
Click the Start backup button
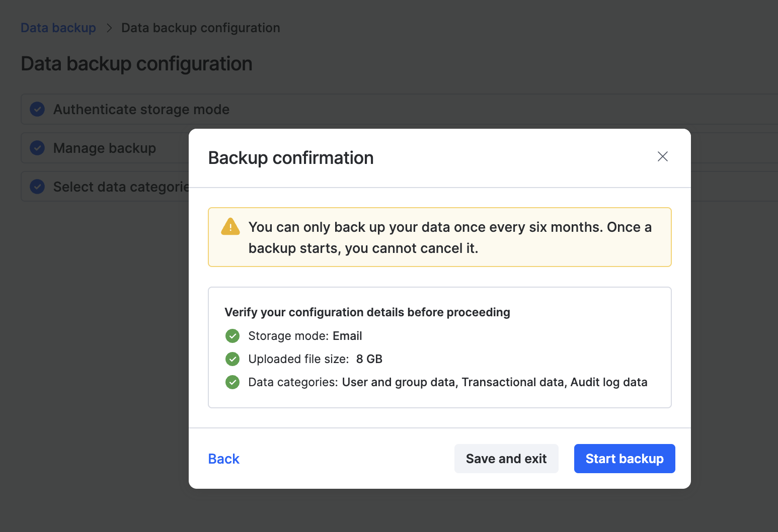click(x=625, y=459)
